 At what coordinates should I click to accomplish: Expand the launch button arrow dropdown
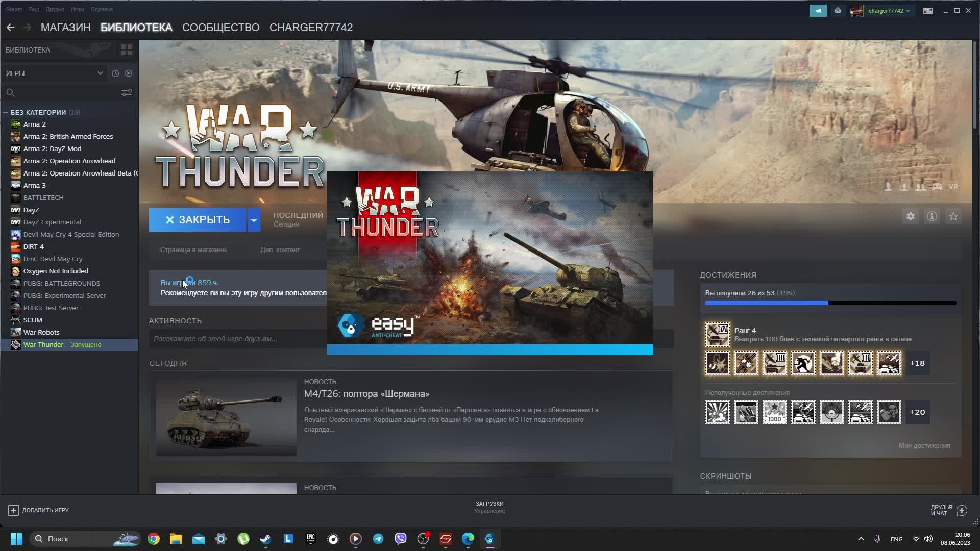pyautogui.click(x=254, y=219)
